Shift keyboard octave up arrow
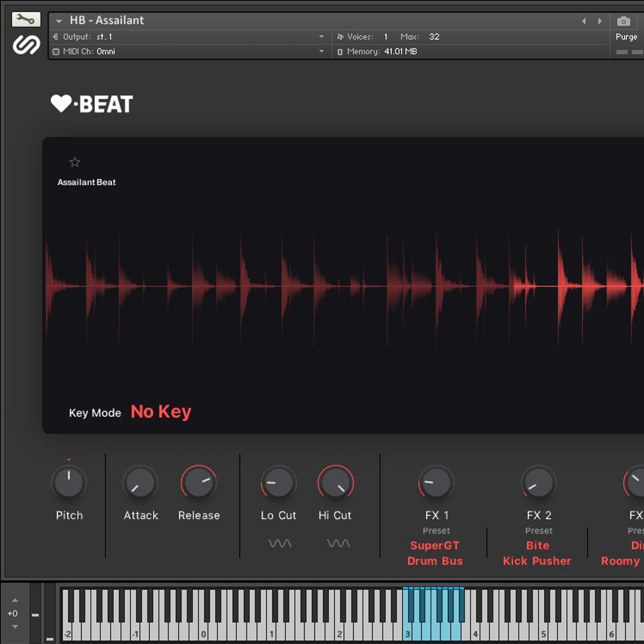644x644 pixels. click(x=15, y=600)
